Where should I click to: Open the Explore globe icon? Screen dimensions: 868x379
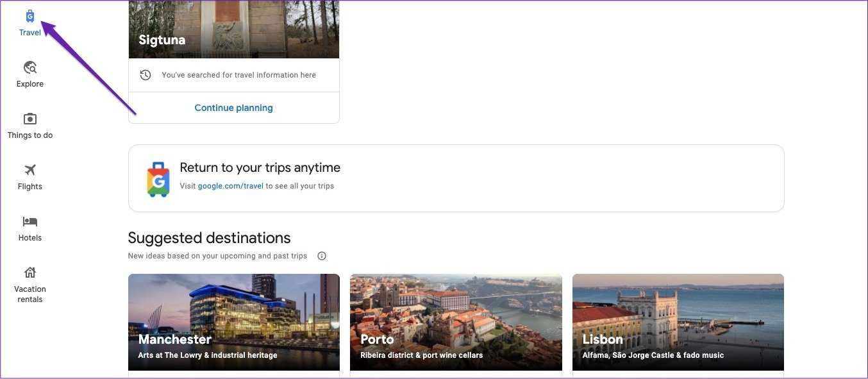pos(30,67)
